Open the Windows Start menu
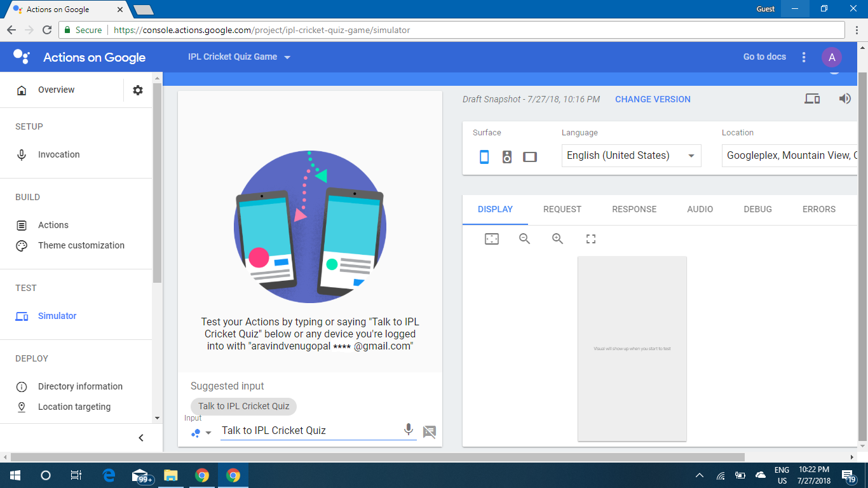 [x=15, y=475]
